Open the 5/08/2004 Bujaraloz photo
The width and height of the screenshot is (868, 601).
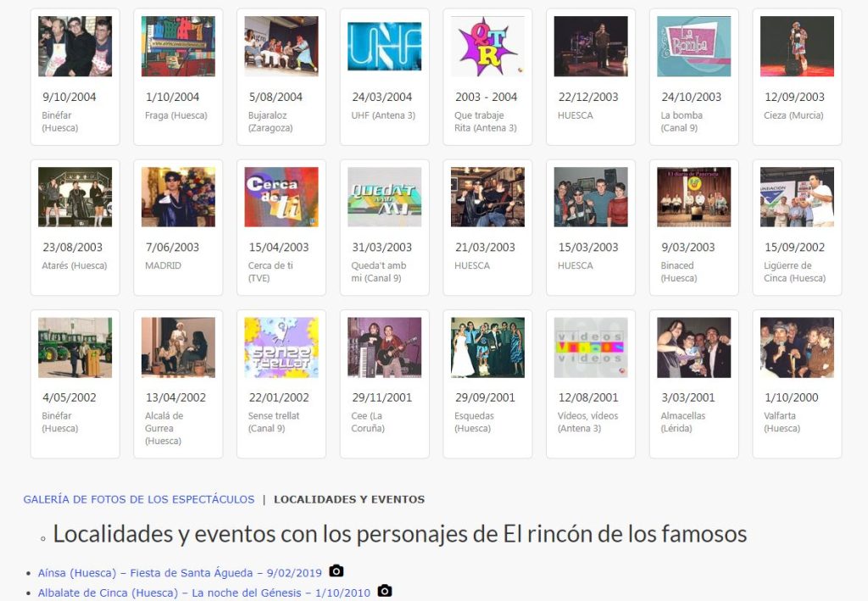[281, 47]
